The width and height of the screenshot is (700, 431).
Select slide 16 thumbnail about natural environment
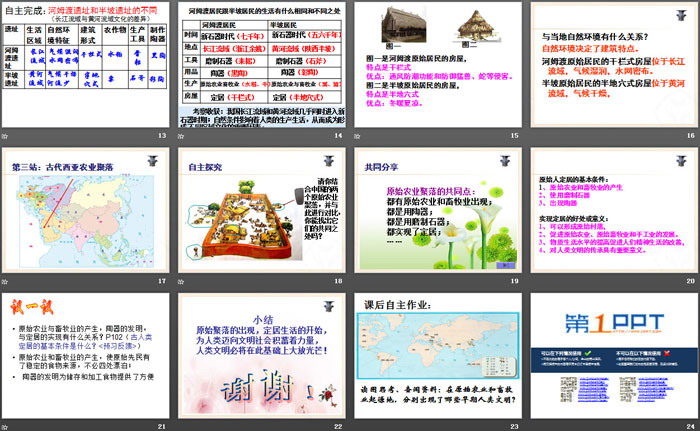[614, 64]
